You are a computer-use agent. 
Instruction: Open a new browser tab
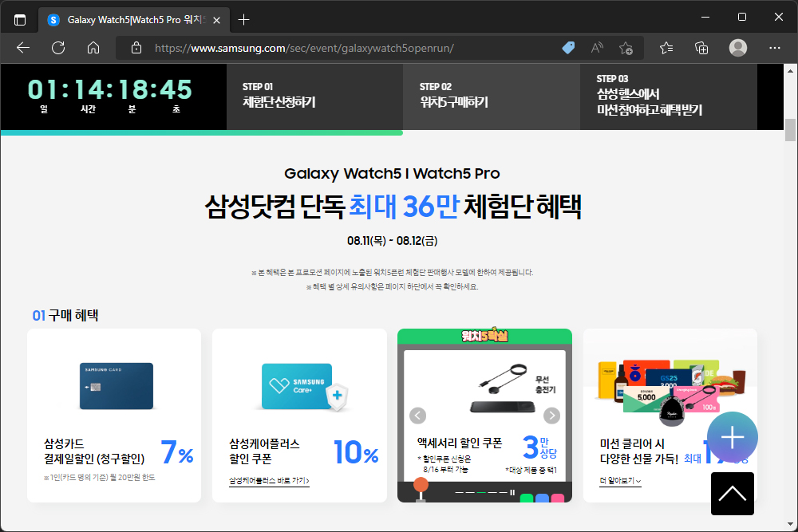point(243,20)
